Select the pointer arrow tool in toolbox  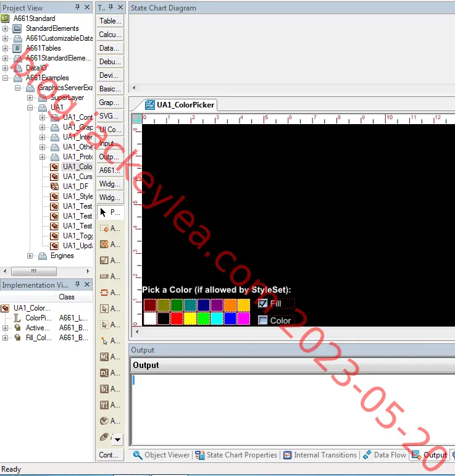click(103, 212)
